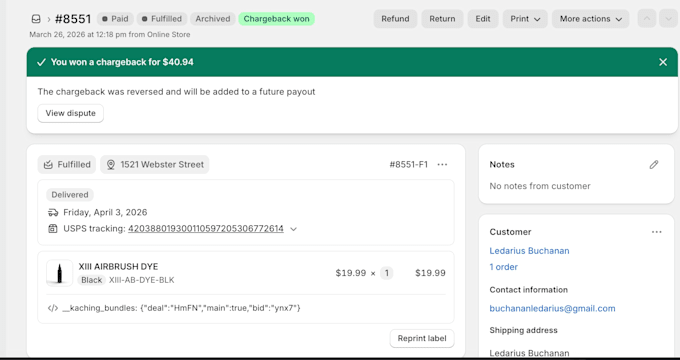This screenshot has height=360, width=680.
Task: Click the line total $19.99 at right
Action: click(x=430, y=273)
